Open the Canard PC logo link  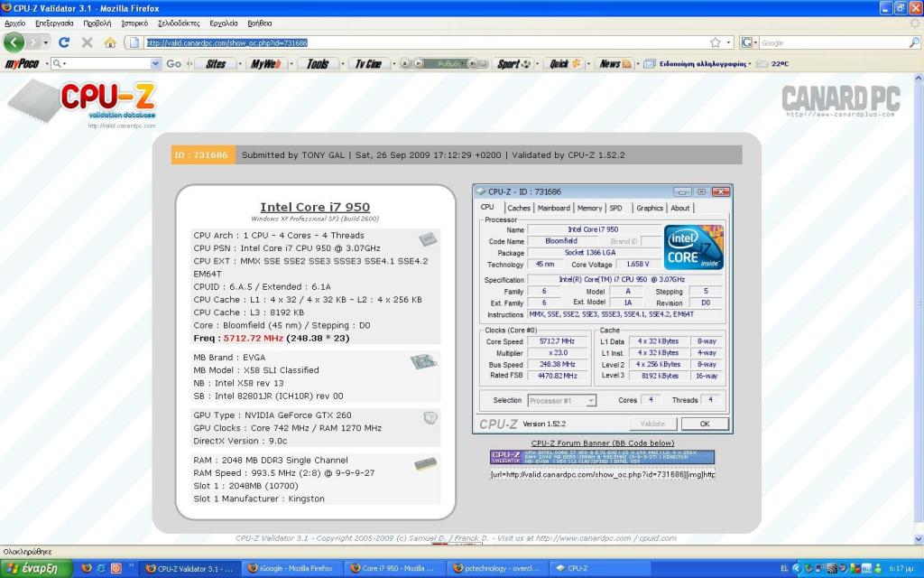coord(841,101)
